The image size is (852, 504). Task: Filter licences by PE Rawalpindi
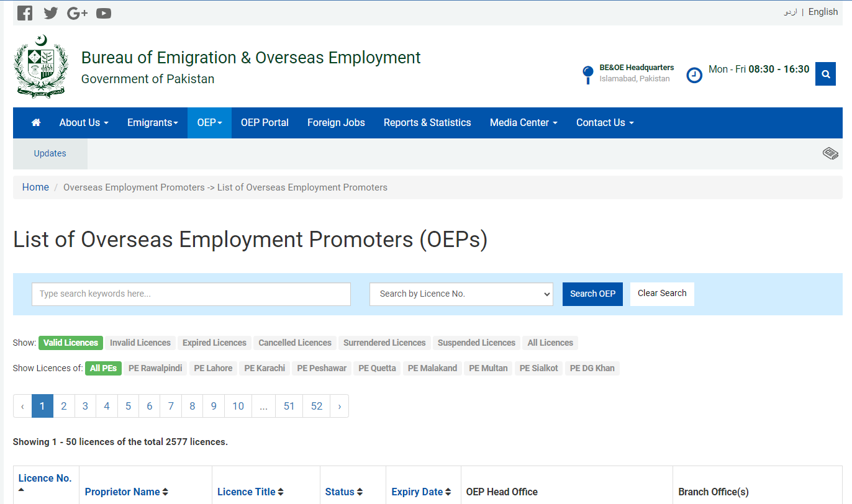point(155,368)
